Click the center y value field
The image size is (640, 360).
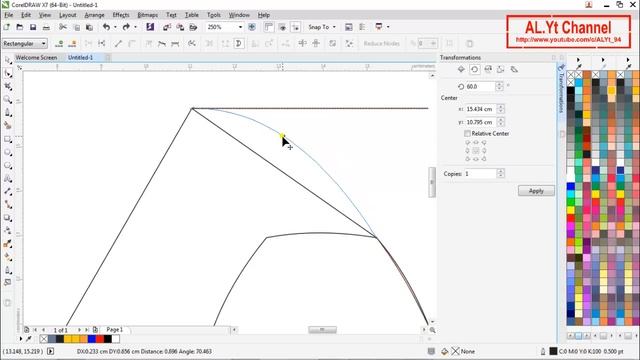[x=481, y=122]
